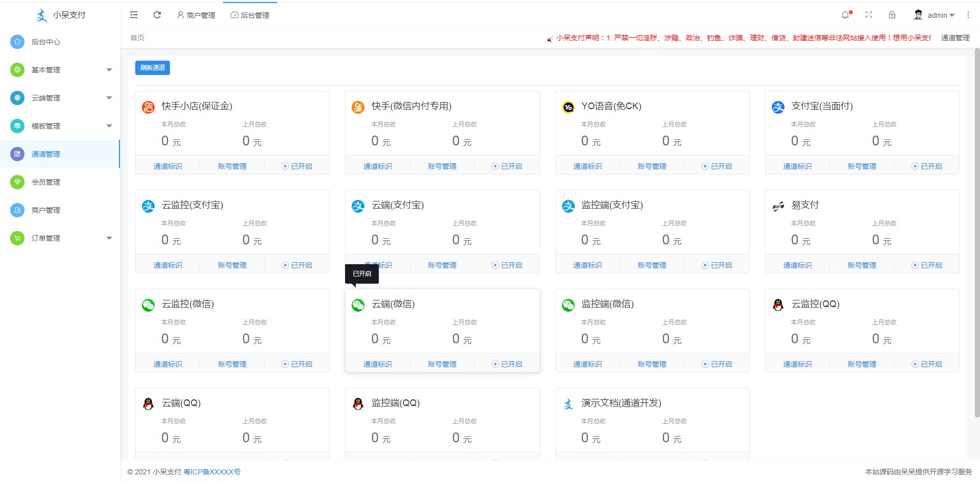The width and height of the screenshot is (980, 482).
Task: Toggle 已开启 status for 监控端(微信)
Action: click(717, 364)
